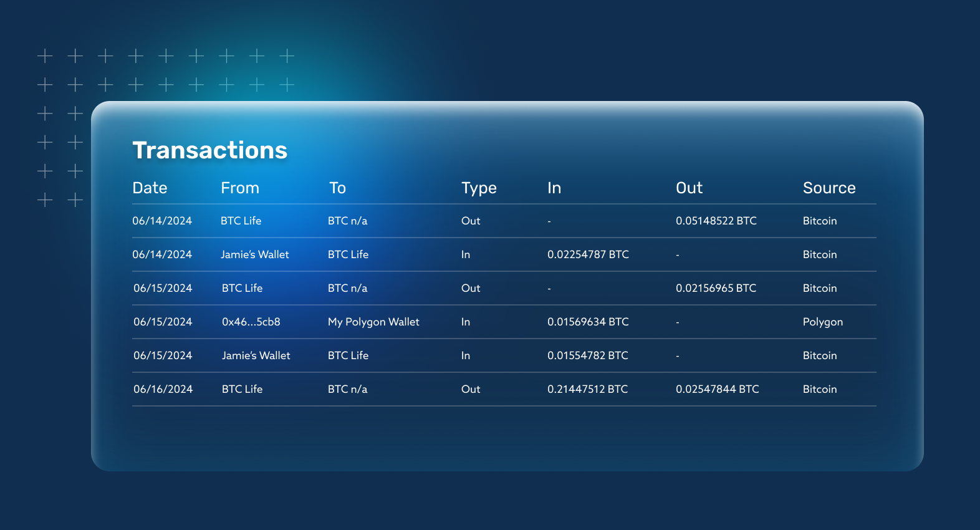Image resolution: width=980 pixels, height=530 pixels.
Task: Select the 0.02254787 BTC incoming amount
Action: point(588,254)
